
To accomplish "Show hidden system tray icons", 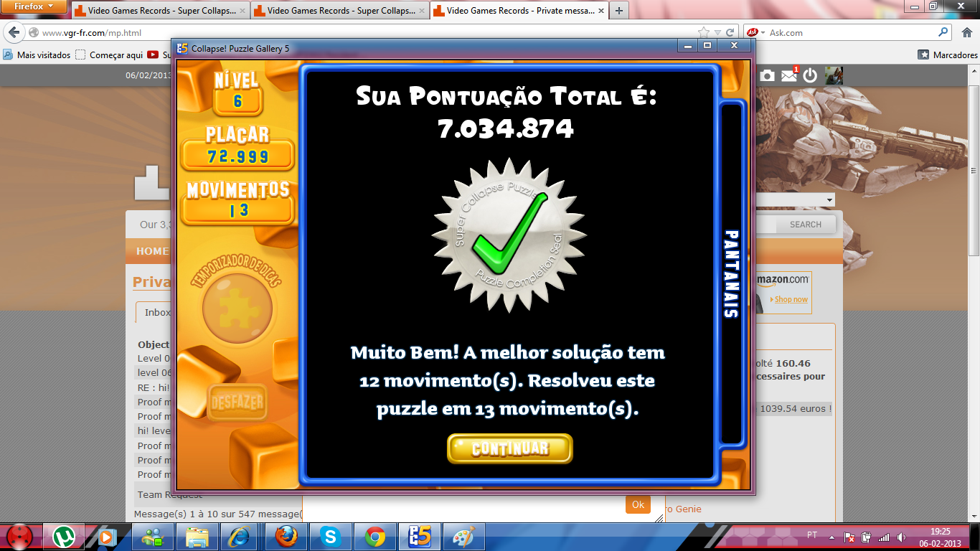I will pos(831,537).
